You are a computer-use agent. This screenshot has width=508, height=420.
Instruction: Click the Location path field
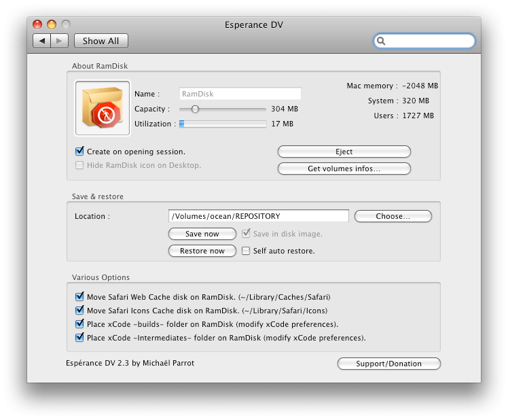coord(259,216)
